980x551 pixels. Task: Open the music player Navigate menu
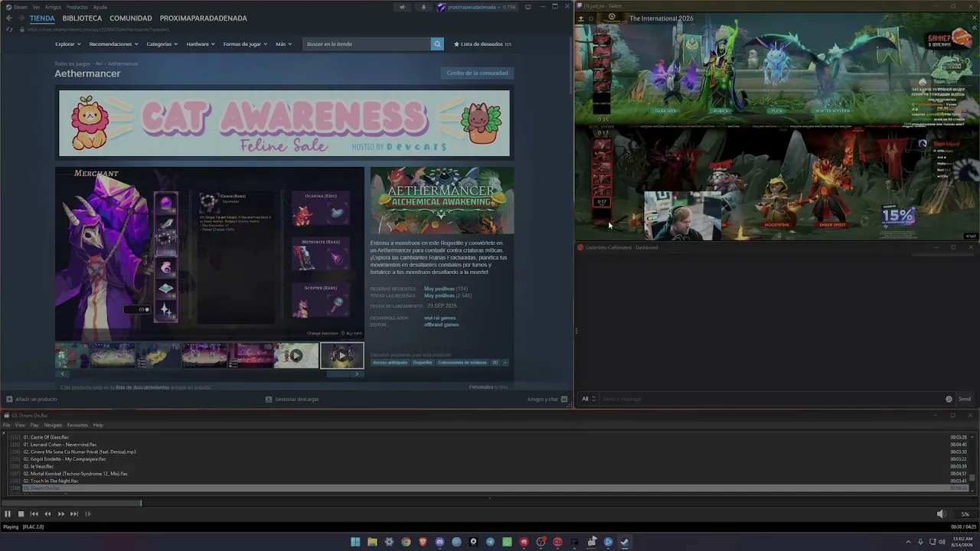pyautogui.click(x=53, y=425)
